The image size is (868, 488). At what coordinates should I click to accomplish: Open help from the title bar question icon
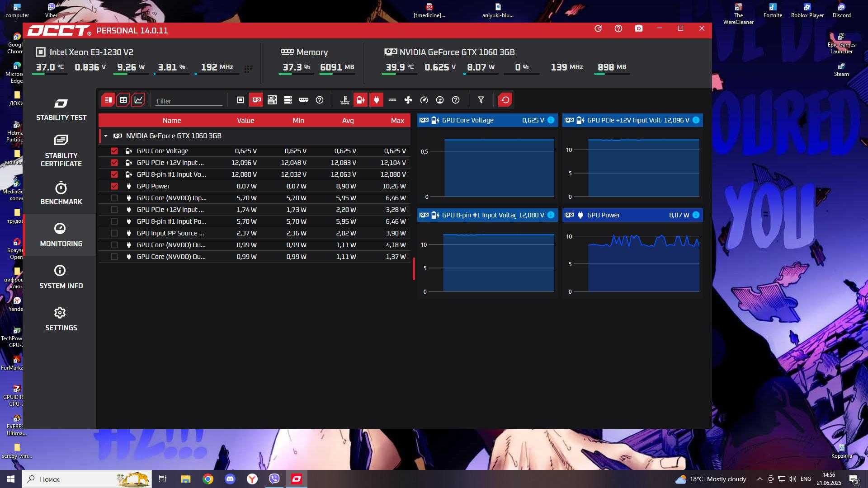coord(618,28)
